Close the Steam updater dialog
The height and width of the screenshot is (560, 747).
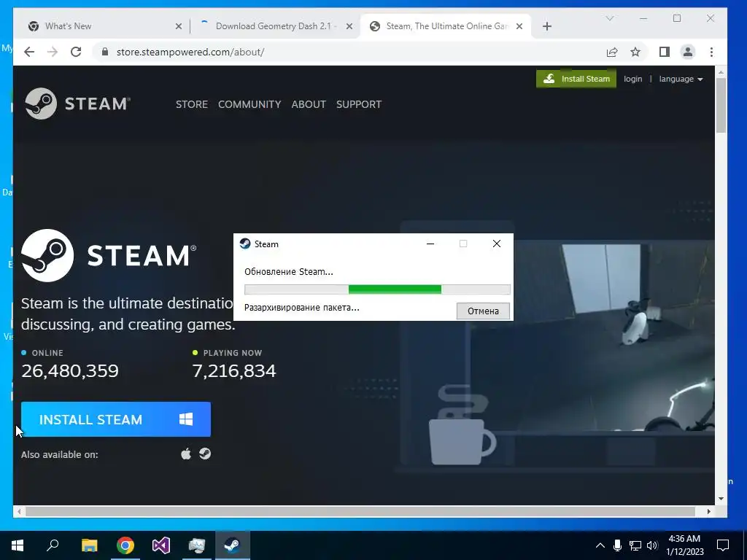coord(496,244)
